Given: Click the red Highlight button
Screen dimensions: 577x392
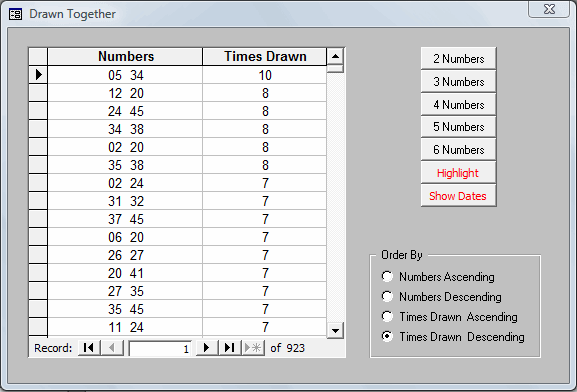Looking at the screenshot, I should 459,173.
